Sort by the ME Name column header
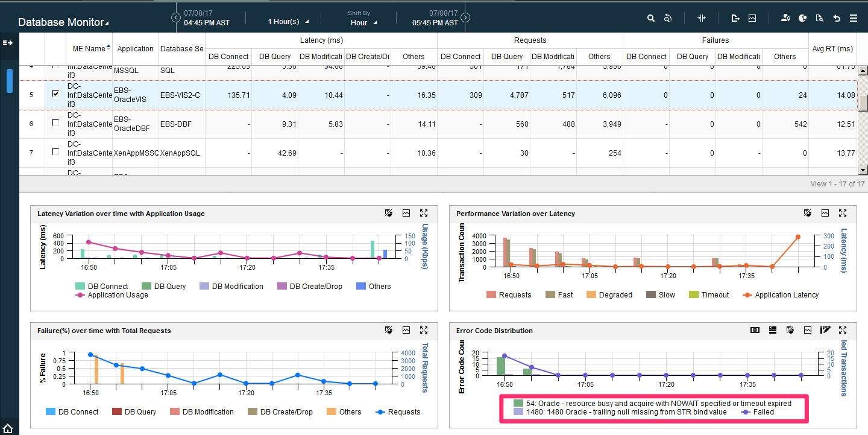Image resolution: width=868 pixels, height=435 pixels. [89, 48]
